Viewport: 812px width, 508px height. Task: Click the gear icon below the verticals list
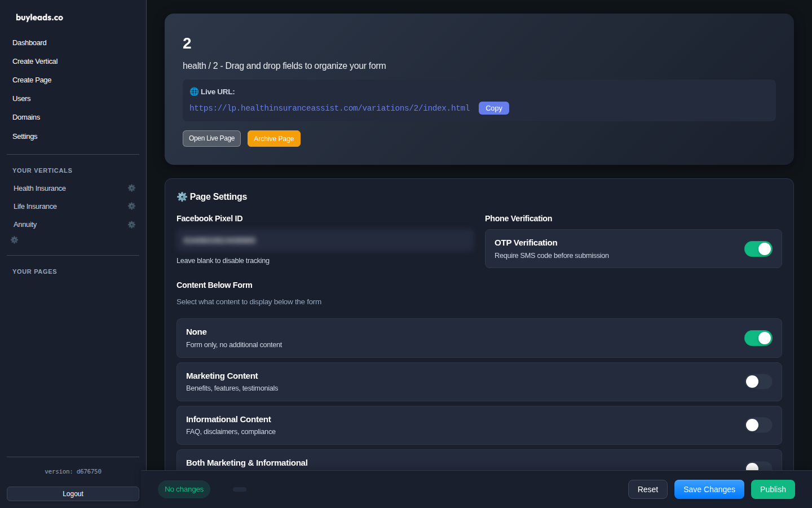coord(14,240)
